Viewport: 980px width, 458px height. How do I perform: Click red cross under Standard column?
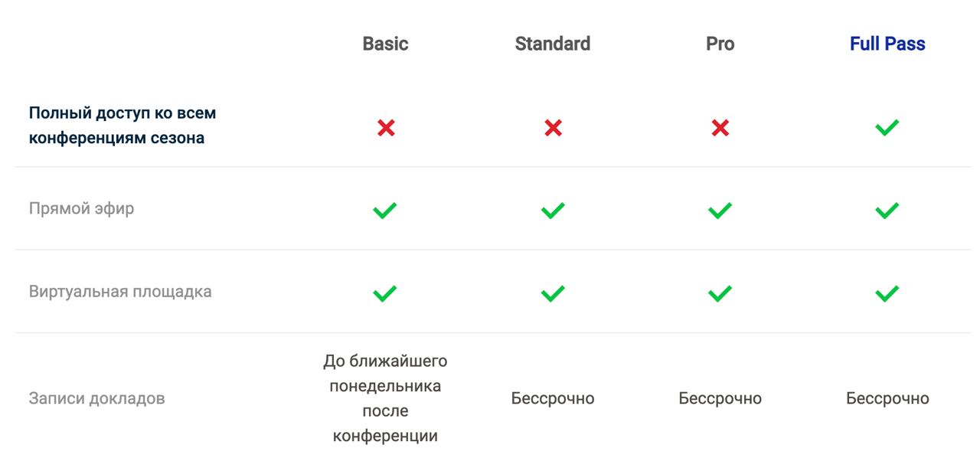(553, 128)
